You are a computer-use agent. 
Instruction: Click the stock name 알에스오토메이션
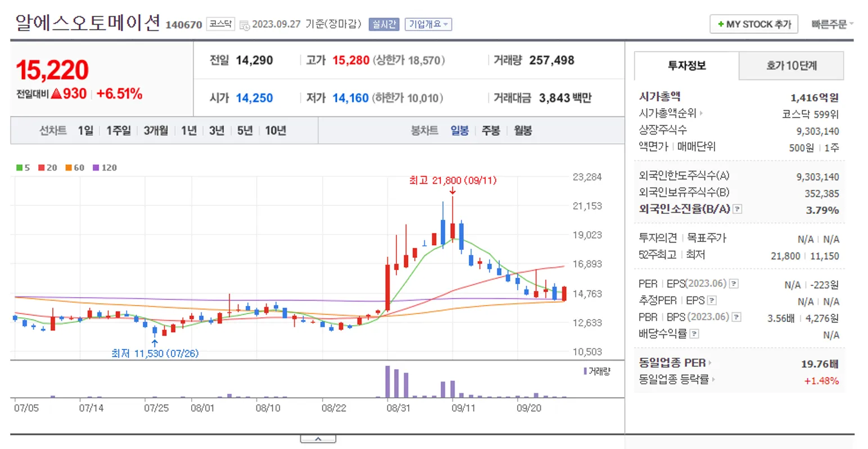coord(88,23)
